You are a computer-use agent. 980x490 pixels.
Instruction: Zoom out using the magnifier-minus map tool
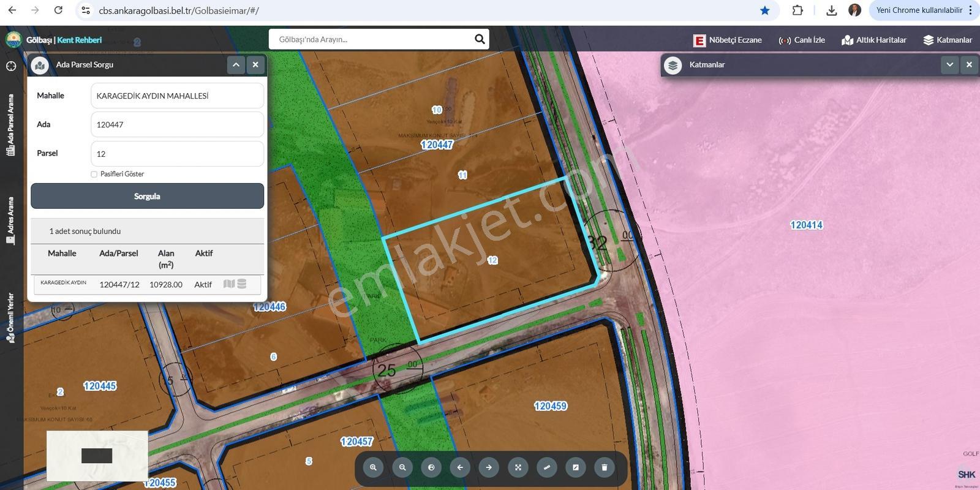pos(402,467)
